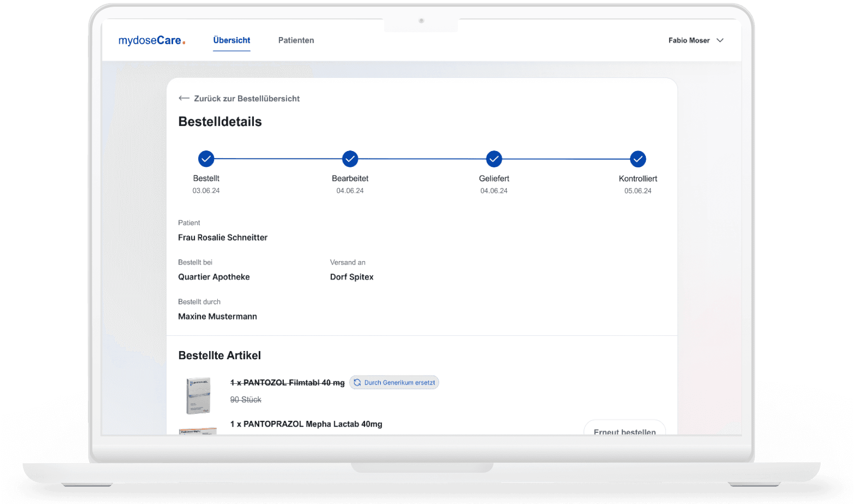Select the Kontrolliert step checkmark

[x=638, y=159]
